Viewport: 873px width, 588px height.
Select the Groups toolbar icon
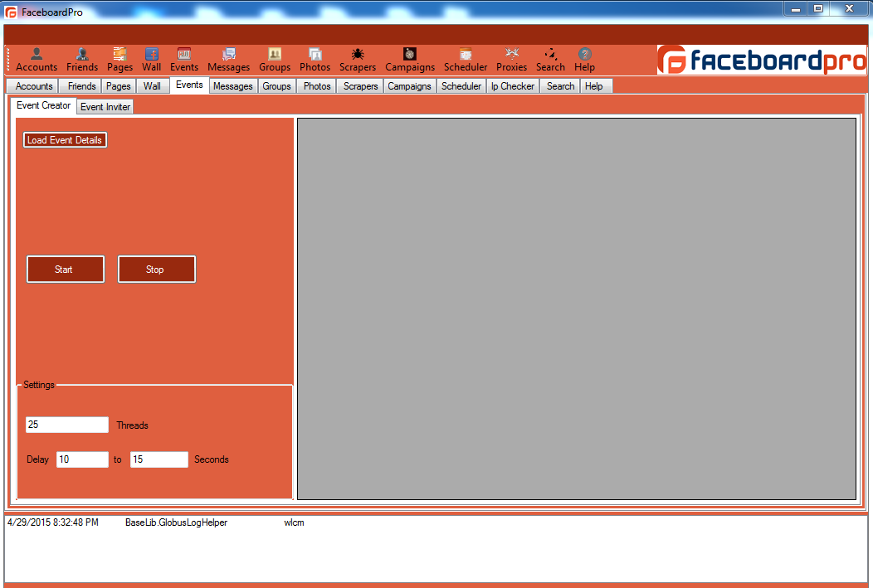tap(275, 60)
